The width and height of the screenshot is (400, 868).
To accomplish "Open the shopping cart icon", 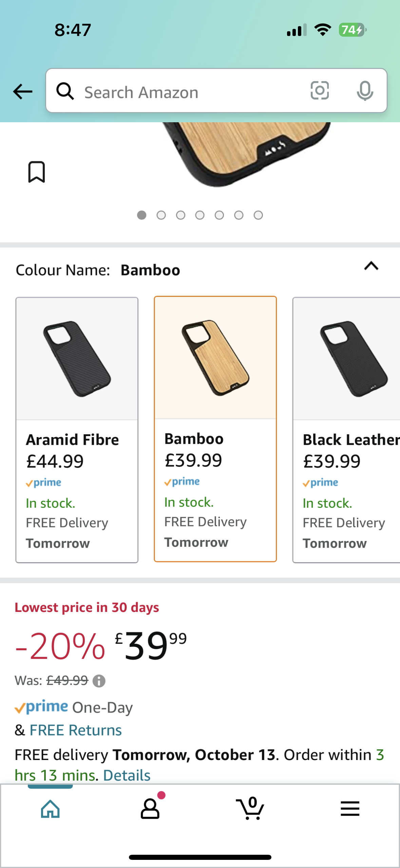I will click(250, 809).
